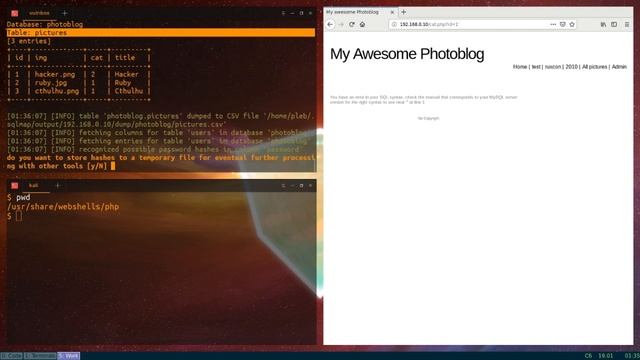
Task: Open a new browser tab with plus
Action: (404, 12)
